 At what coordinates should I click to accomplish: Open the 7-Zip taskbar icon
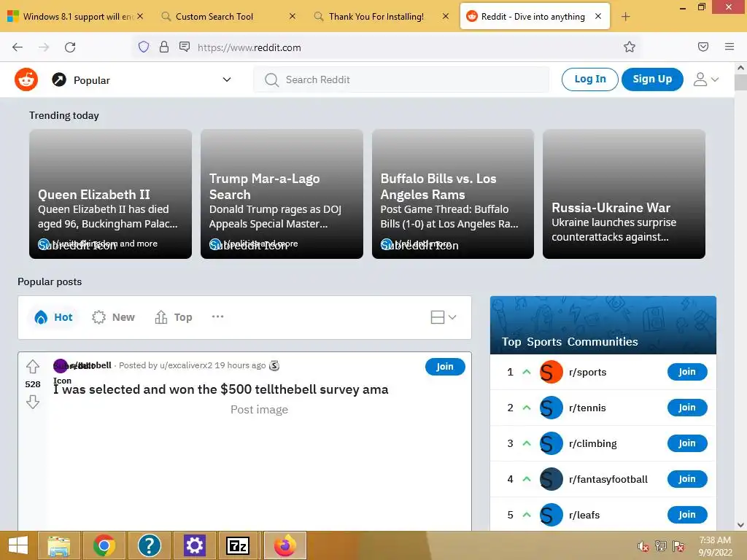point(238,545)
